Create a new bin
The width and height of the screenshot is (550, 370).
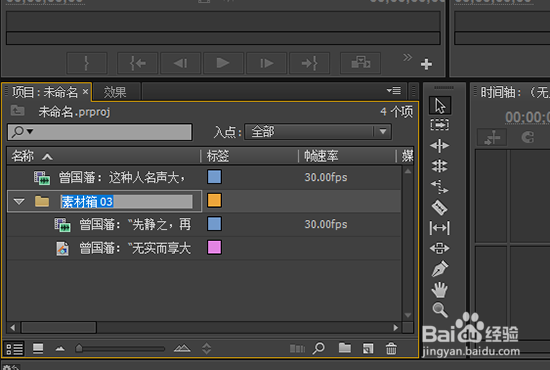coord(345,348)
